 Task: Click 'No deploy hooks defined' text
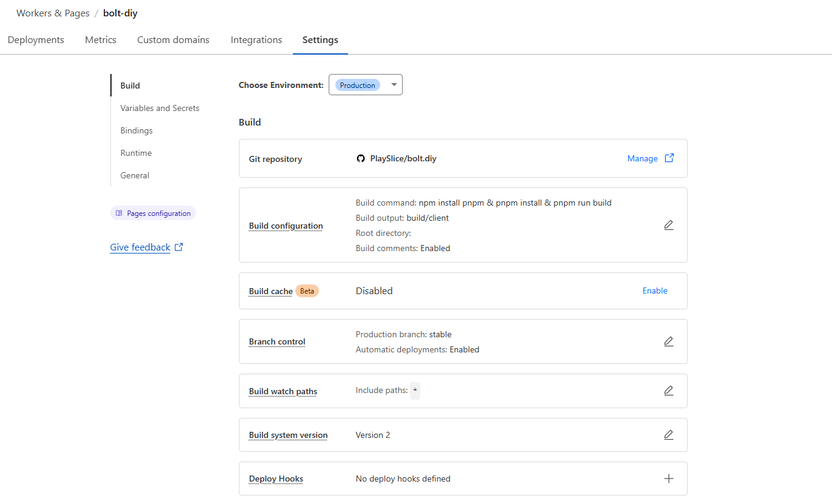click(403, 479)
